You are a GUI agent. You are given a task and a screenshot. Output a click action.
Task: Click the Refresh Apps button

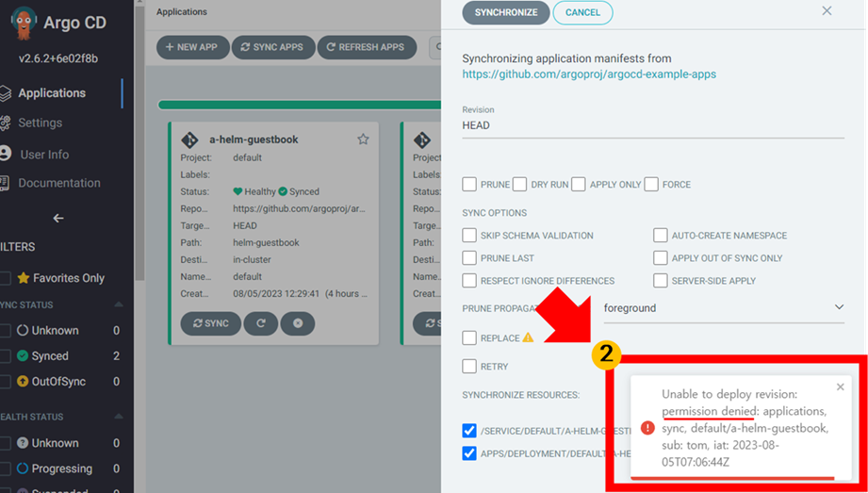[x=367, y=47]
